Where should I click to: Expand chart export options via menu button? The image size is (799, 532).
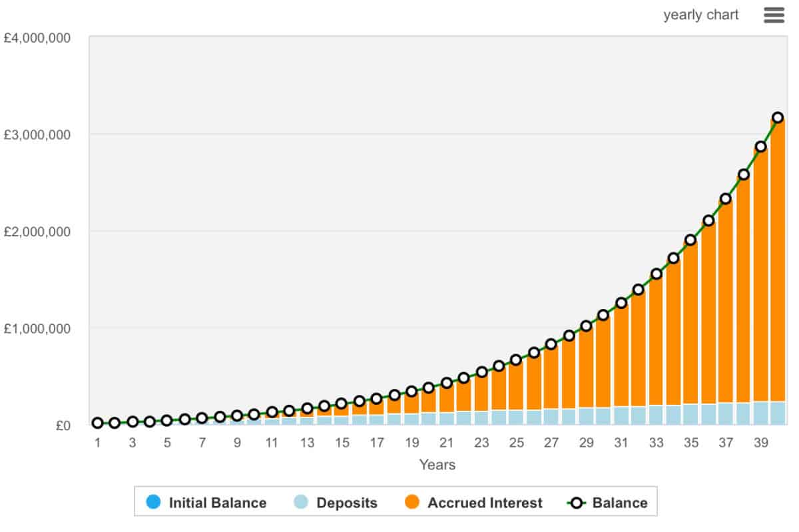pos(774,14)
